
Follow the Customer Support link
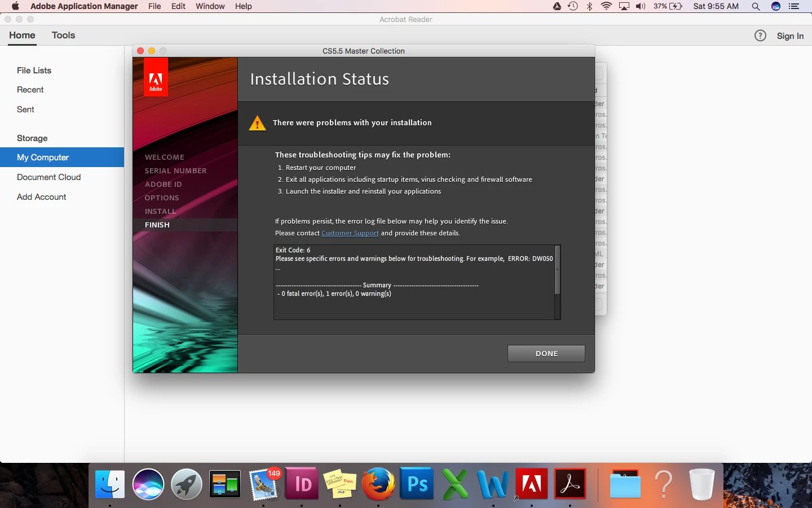350,233
